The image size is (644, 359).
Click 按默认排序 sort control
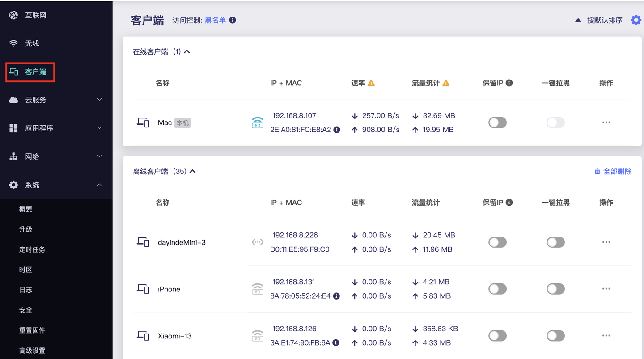click(x=599, y=20)
